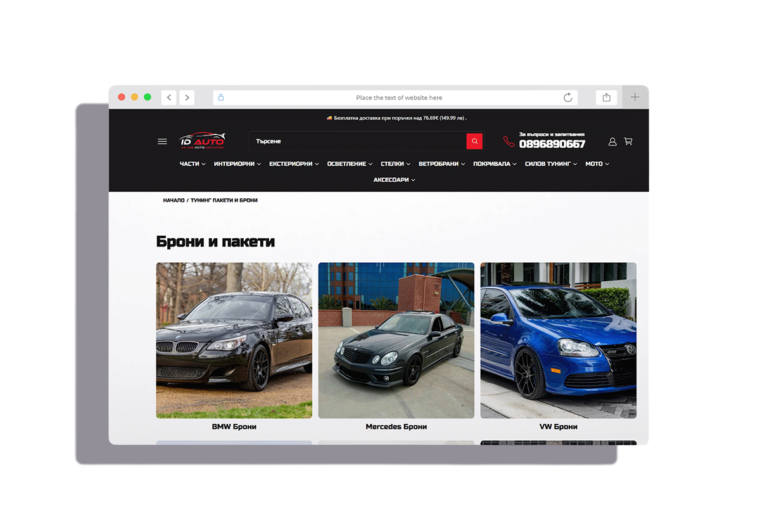Expand the ИНТЕРИОРНИ dropdown menu
Image resolution: width=760 pixels, height=532 pixels.
pyautogui.click(x=237, y=164)
